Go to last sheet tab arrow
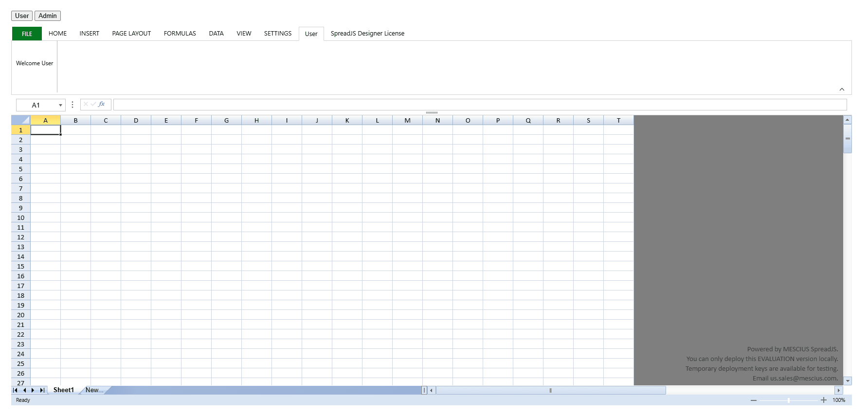 tap(42, 390)
